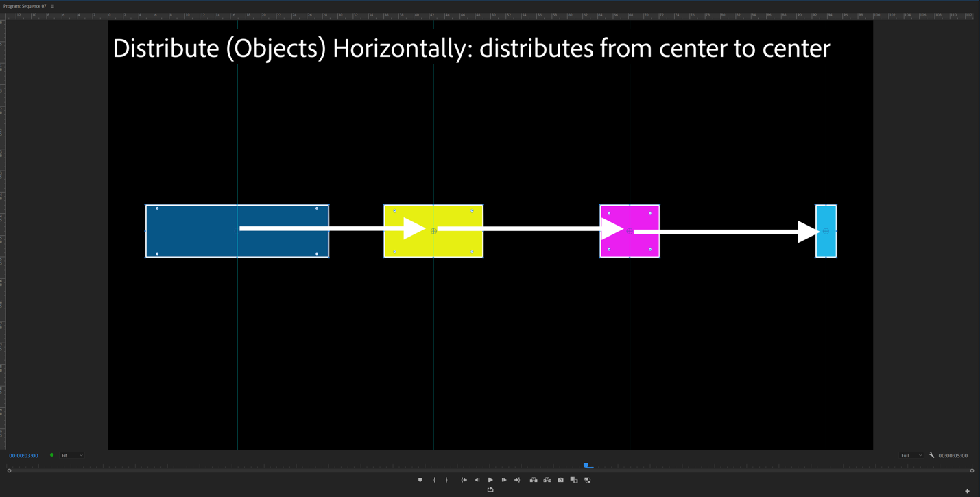Jump to the Out point
Viewport: 980px width, 497px height.
[517, 480]
